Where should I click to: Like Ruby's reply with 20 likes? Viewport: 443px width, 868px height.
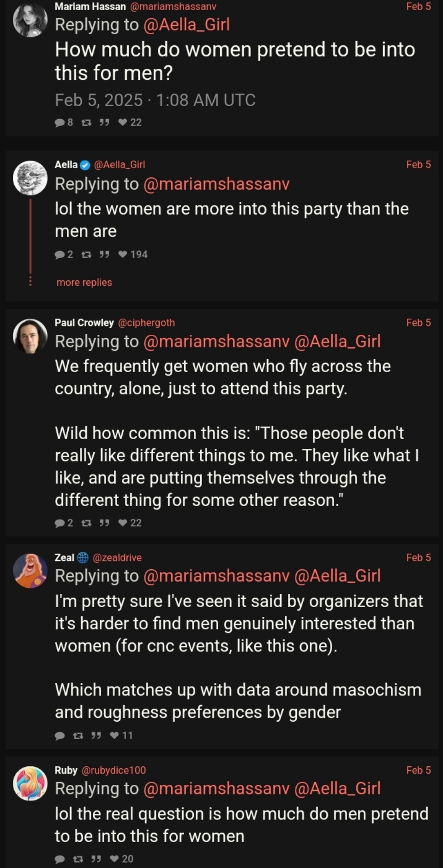[x=114, y=859]
